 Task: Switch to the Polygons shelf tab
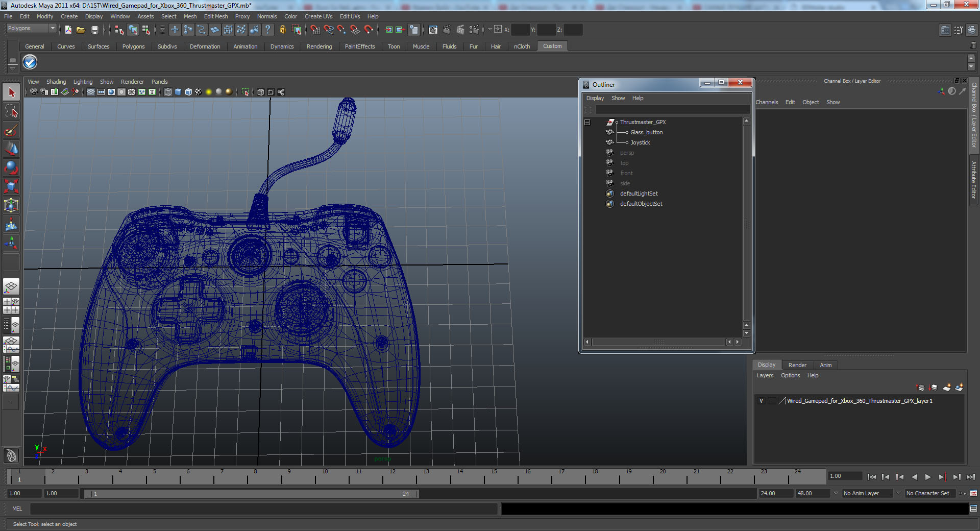pos(133,46)
